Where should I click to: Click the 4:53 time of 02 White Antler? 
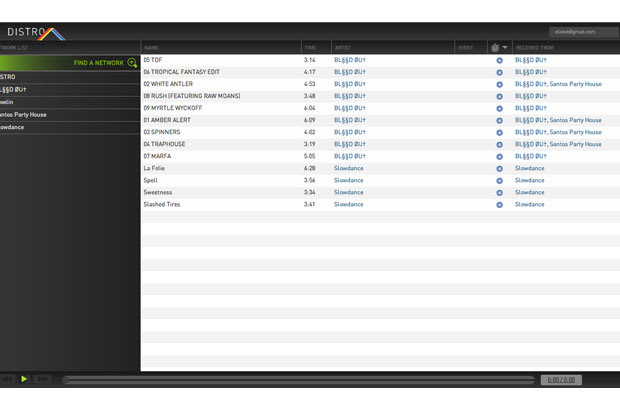(x=310, y=84)
